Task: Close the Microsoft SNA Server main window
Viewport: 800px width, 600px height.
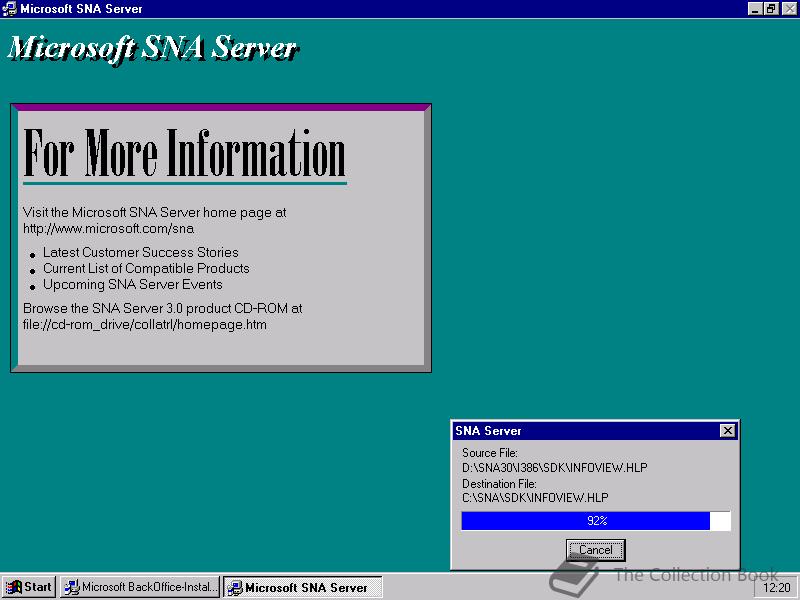Action: point(789,9)
